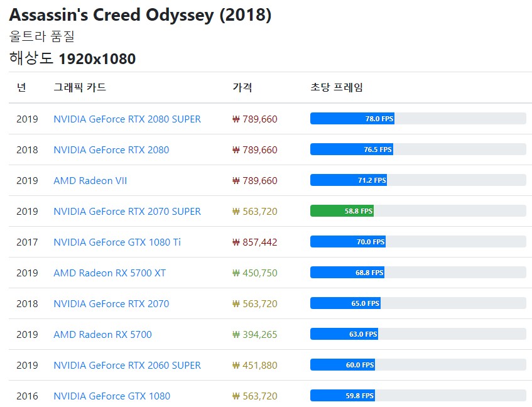
Task: Click price ₩ 789,660 in RTX 2080 SUPER row
Action: pyautogui.click(x=255, y=119)
